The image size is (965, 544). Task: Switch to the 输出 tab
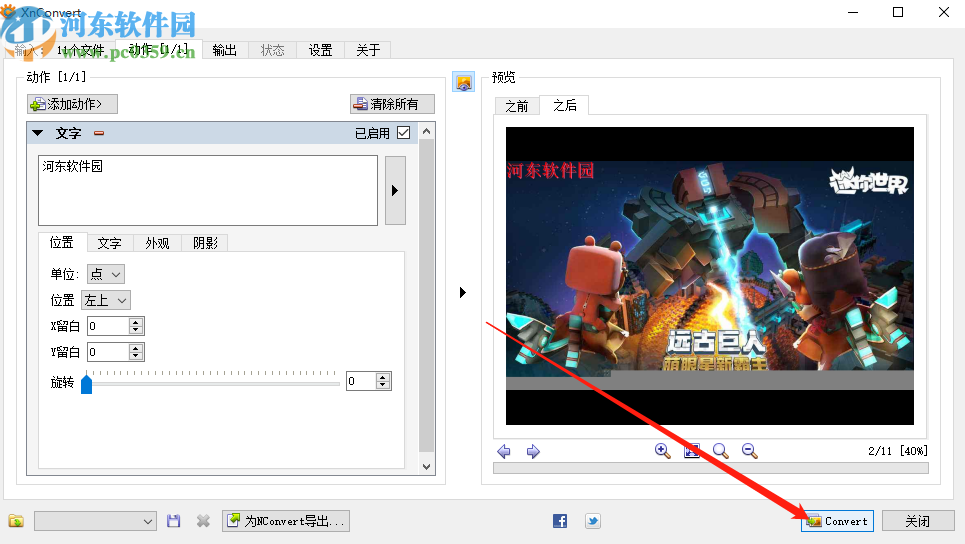225,50
